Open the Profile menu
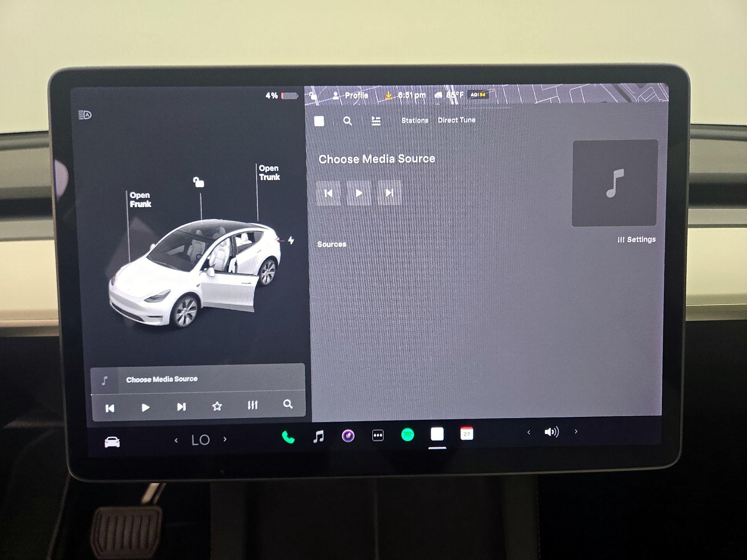This screenshot has width=747, height=560. coord(350,95)
